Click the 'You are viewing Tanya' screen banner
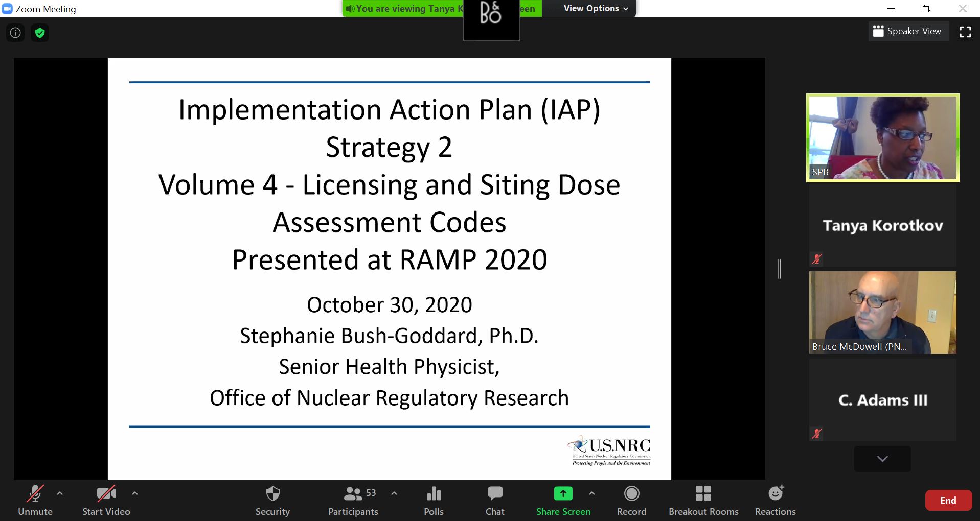 click(404, 8)
